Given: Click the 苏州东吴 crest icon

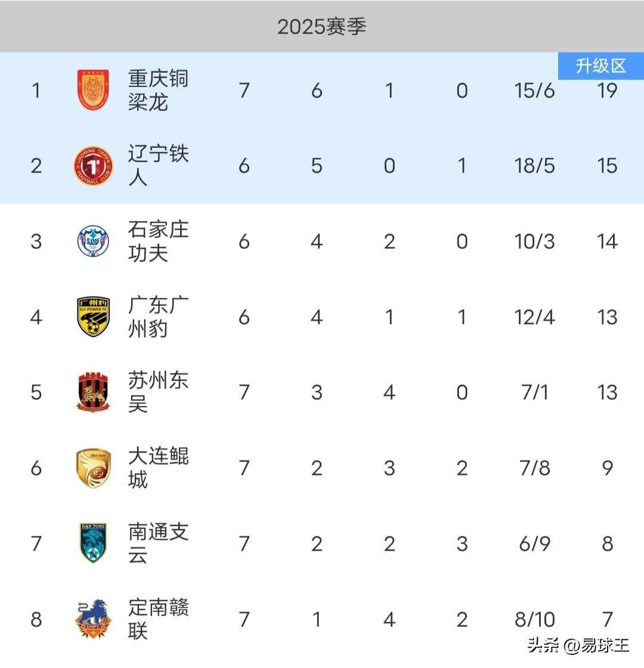Looking at the screenshot, I should click(93, 392).
